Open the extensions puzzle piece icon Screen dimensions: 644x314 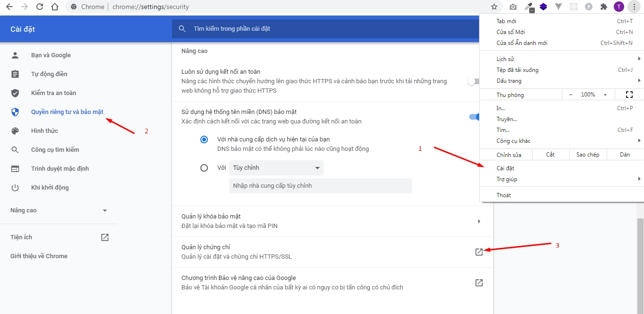coord(603,7)
